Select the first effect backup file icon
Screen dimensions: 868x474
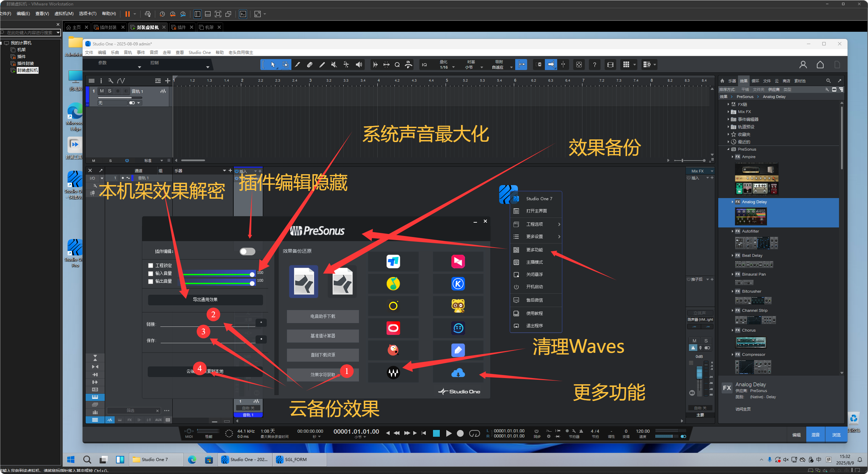(304, 281)
